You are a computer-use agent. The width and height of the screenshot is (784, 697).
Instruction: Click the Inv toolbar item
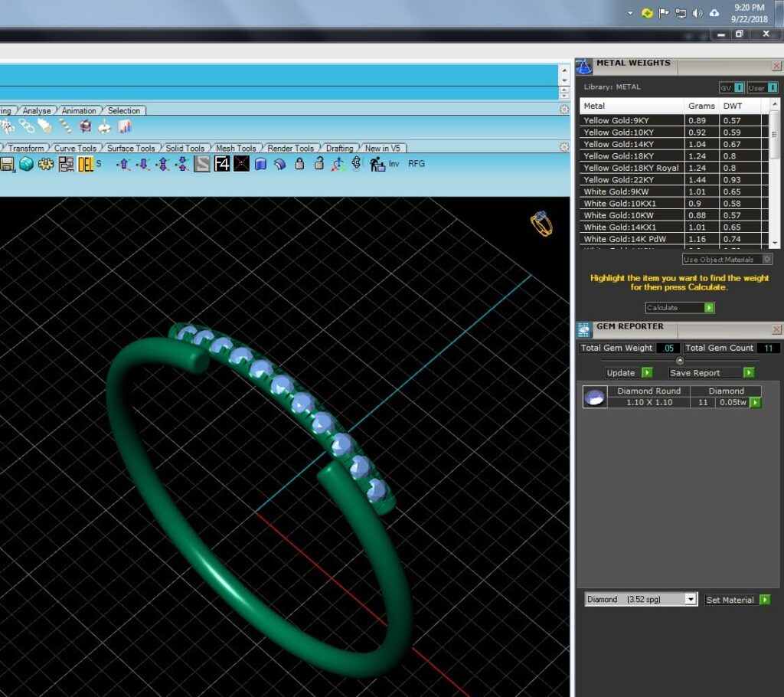pos(394,164)
